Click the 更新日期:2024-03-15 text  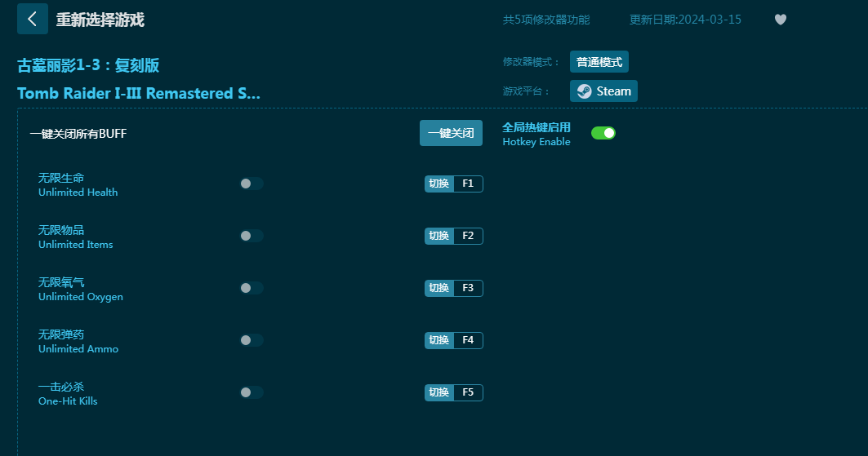pyautogui.click(x=685, y=20)
